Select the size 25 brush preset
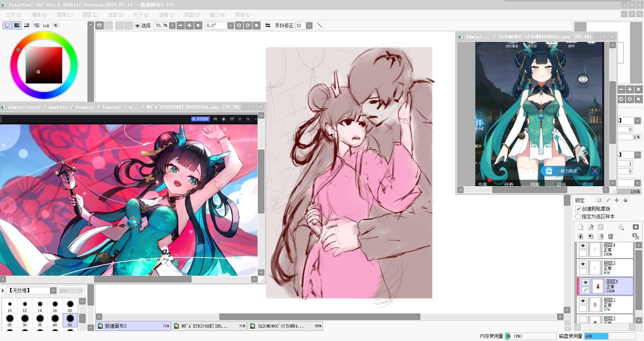This screenshot has width=644, height=341. (10, 320)
